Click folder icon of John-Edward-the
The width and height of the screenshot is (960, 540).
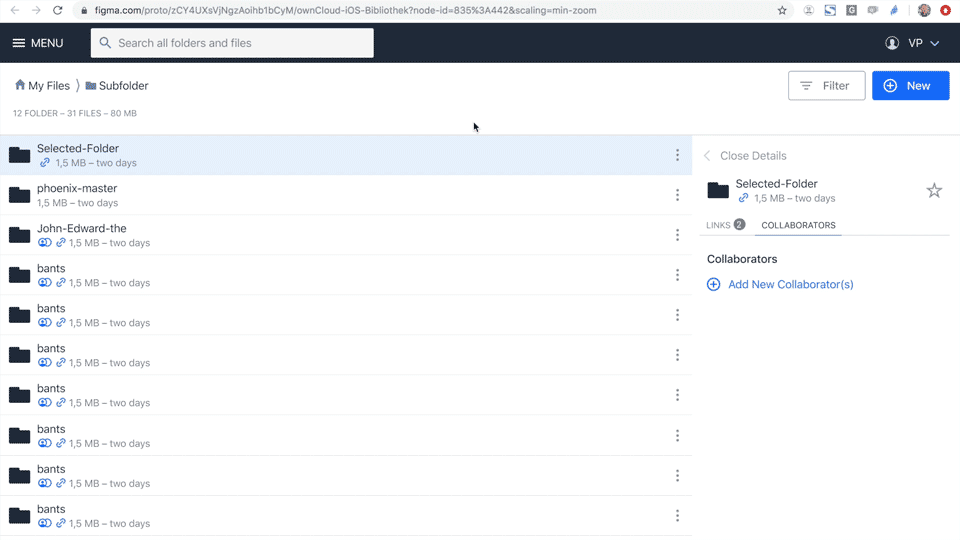pos(20,235)
